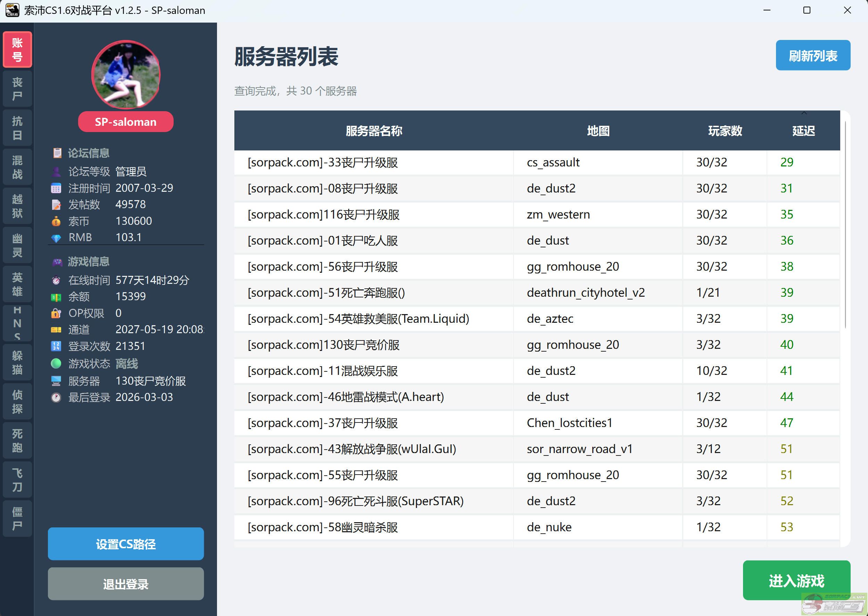Open the 侦探 detective mode tab
868x616 pixels.
17,401
